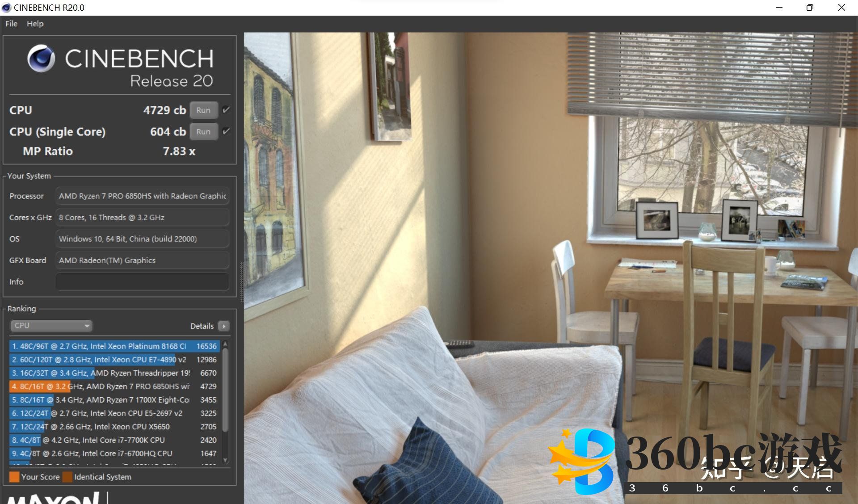The width and height of the screenshot is (858, 504).
Task: Click the orange Your Score legend swatch
Action: tap(14, 477)
